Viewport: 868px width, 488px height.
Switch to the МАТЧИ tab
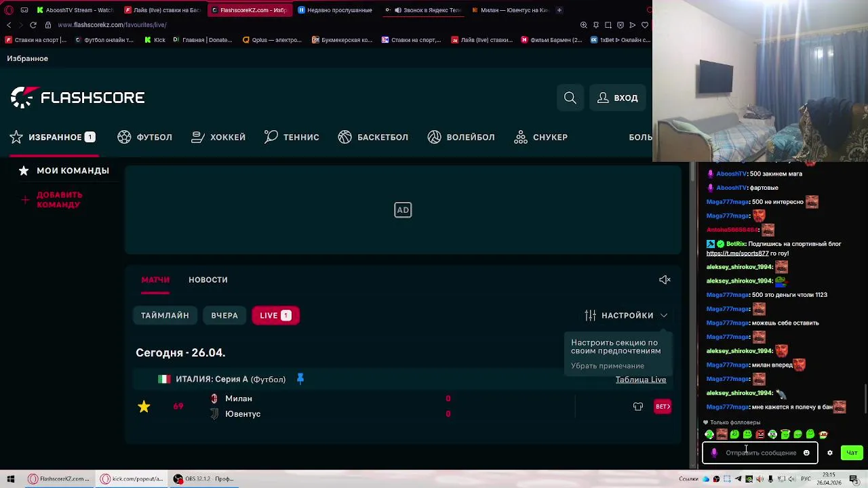tap(155, 279)
